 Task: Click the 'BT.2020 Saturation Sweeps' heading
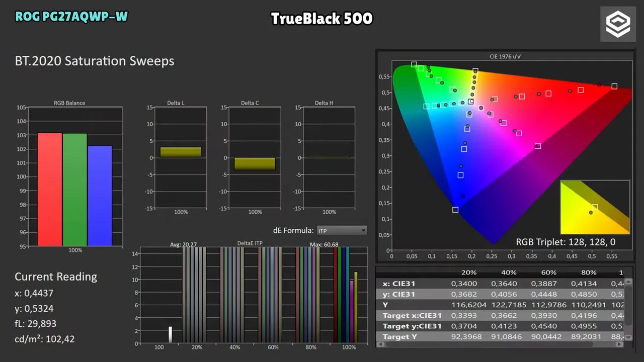click(95, 61)
